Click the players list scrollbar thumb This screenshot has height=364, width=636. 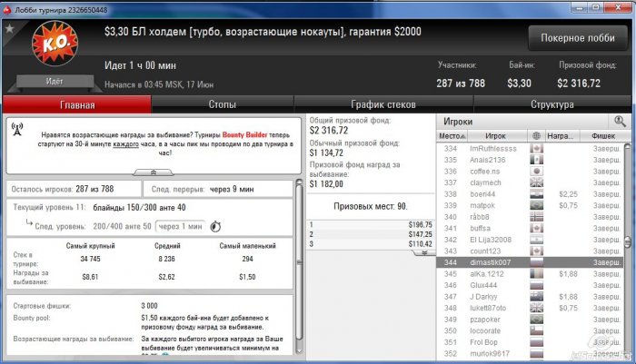(x=628, y=242)
